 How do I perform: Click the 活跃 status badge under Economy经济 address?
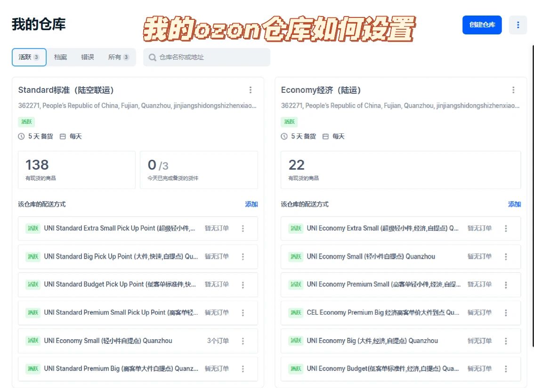click(x=290, y=122)
